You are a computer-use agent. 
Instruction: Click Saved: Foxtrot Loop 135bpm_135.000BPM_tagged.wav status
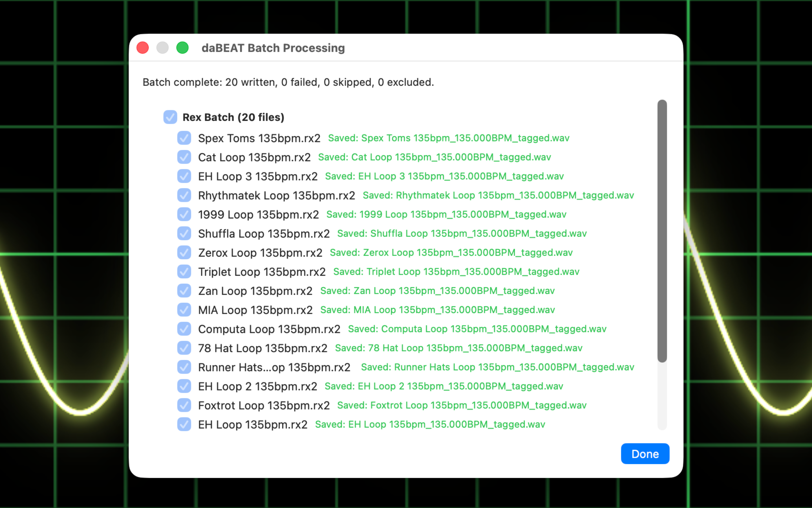[462, 406]
